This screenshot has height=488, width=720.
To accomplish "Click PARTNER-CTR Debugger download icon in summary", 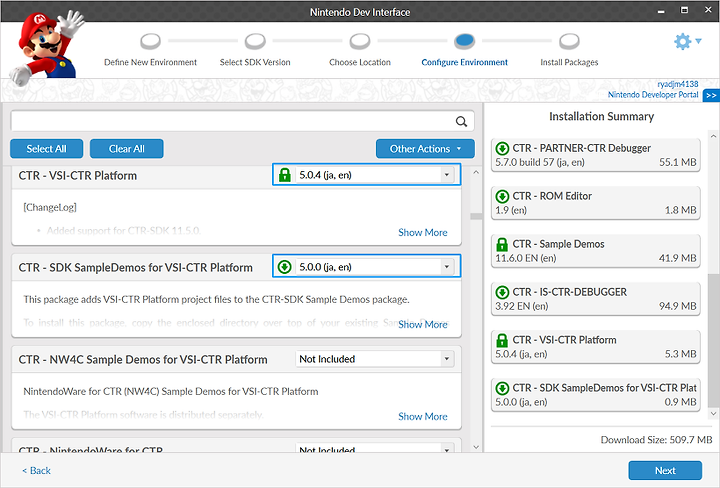I will 502,148.
